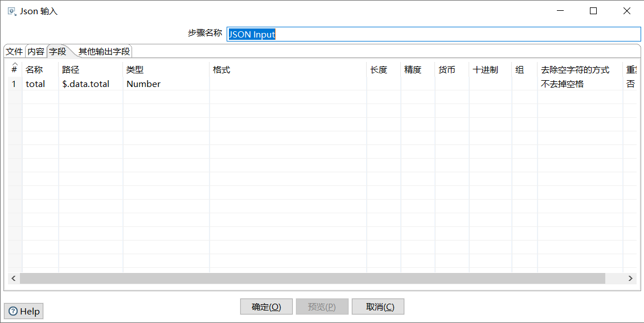Click the horizontal scrollbar right arrow
The image size is (644, 323).
click(630, 278)
